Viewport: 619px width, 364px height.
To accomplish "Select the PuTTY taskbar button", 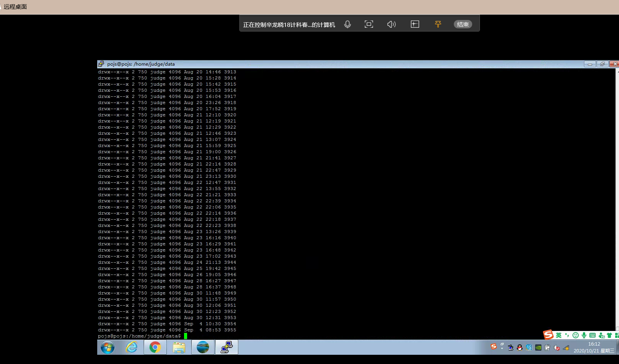I will coord(227,347).
